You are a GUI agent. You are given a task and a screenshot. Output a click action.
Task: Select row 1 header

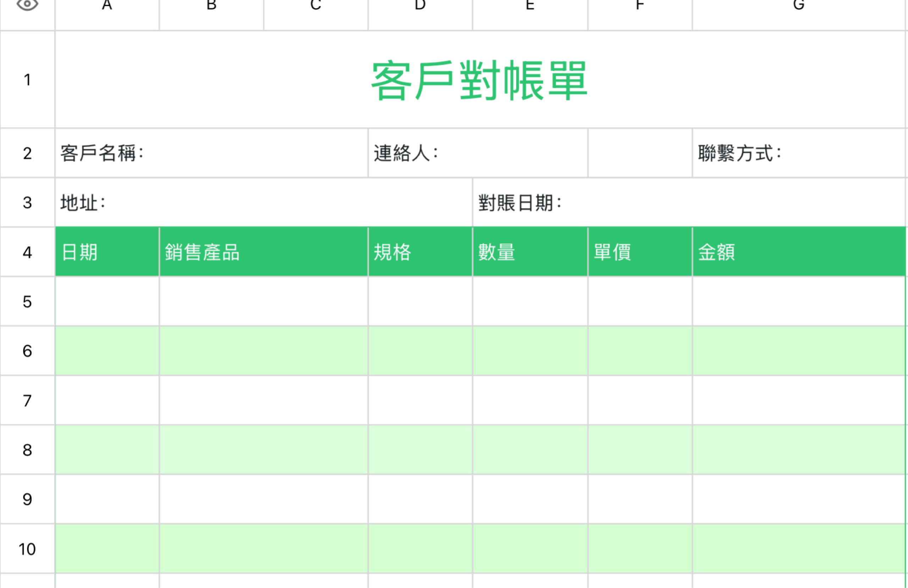(x=27, y=79)
